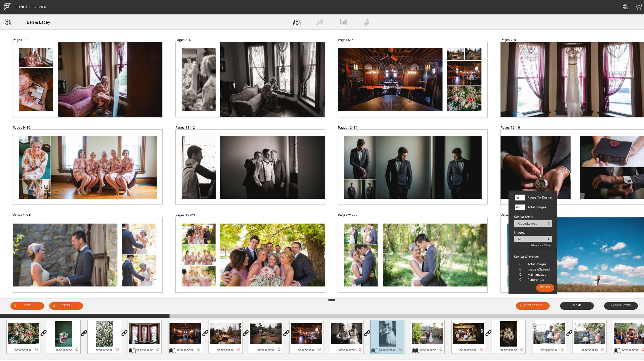Click link icon between perfume and baby's breath thumbnails

(x=84, y=333)
